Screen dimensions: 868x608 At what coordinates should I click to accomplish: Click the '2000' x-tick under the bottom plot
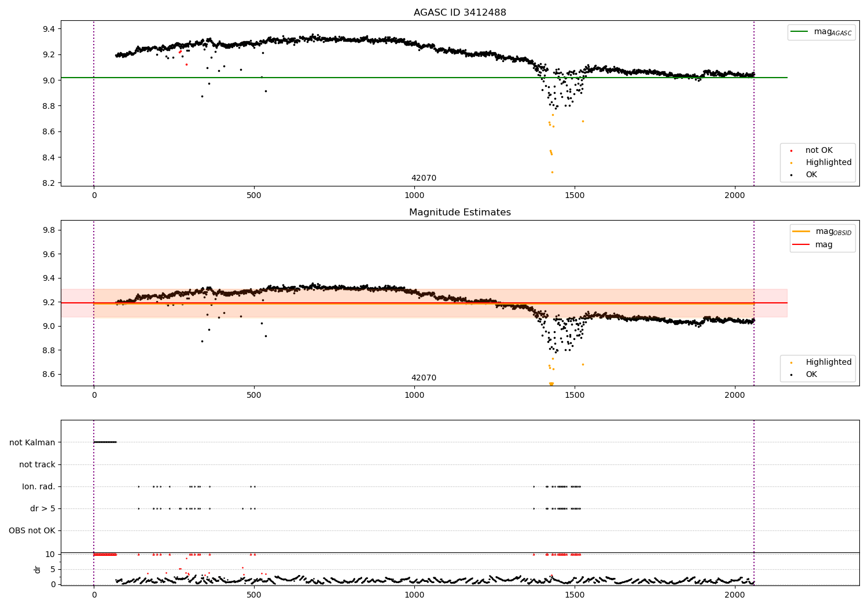(x=735, y=595)
